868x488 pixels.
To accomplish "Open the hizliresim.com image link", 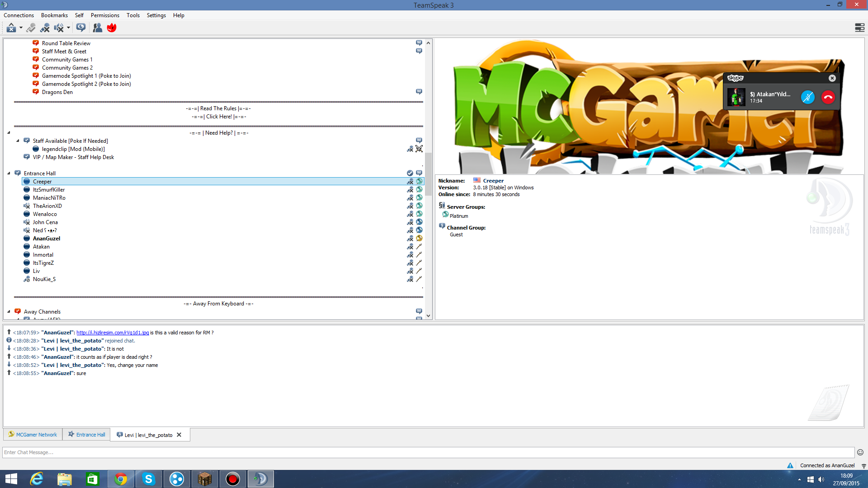I will pyautogui.click(x=113, y=333).
